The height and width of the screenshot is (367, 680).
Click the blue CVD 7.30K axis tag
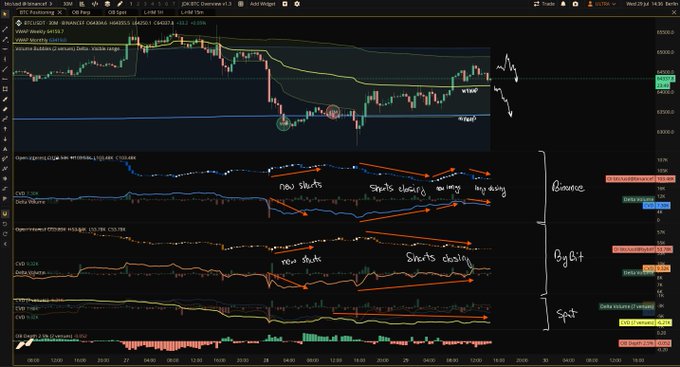658,206
